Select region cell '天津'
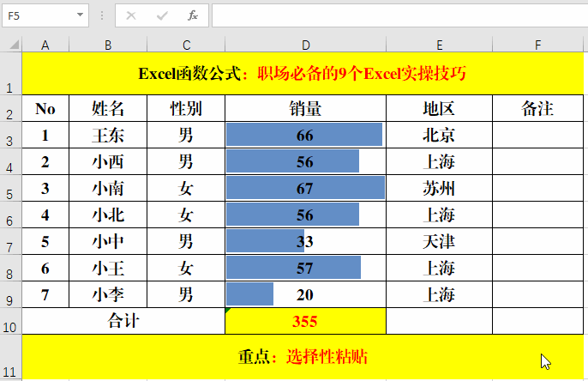This screenshot has height=381, width=588. 439,242
